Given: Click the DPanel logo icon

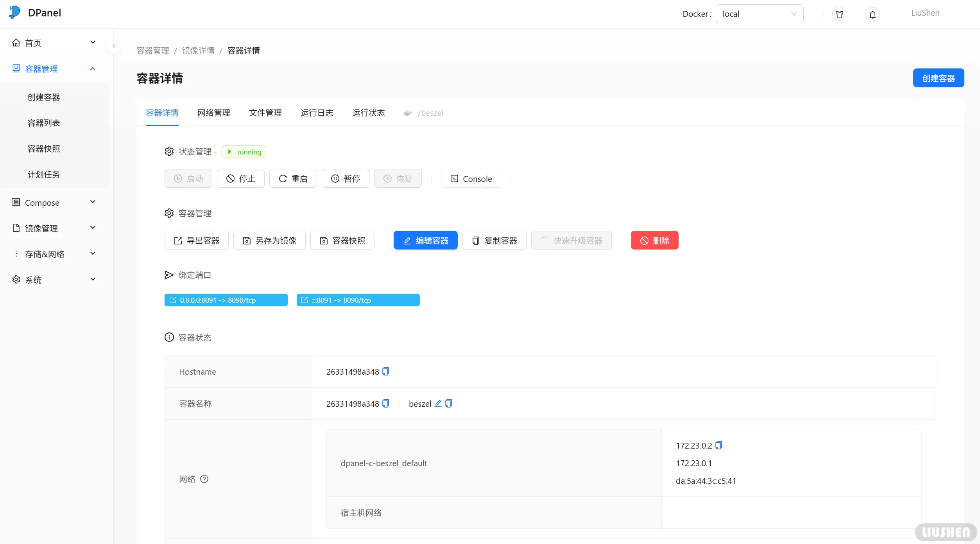Looking at the screenshot, I should tap(14, 13).
